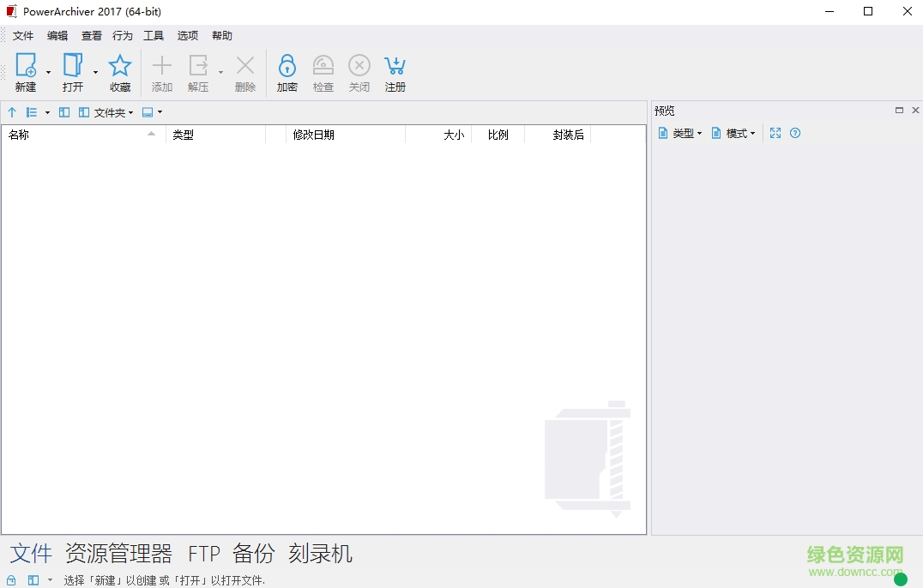The height and width of the screenshot is (588, 923).
Task: Open the 类型 dropdown in the preview panel
Action: coord(680,133)
